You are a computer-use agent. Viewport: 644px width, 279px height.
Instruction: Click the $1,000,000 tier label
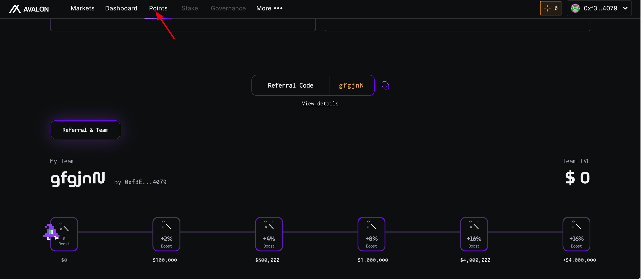coord(373,260)
